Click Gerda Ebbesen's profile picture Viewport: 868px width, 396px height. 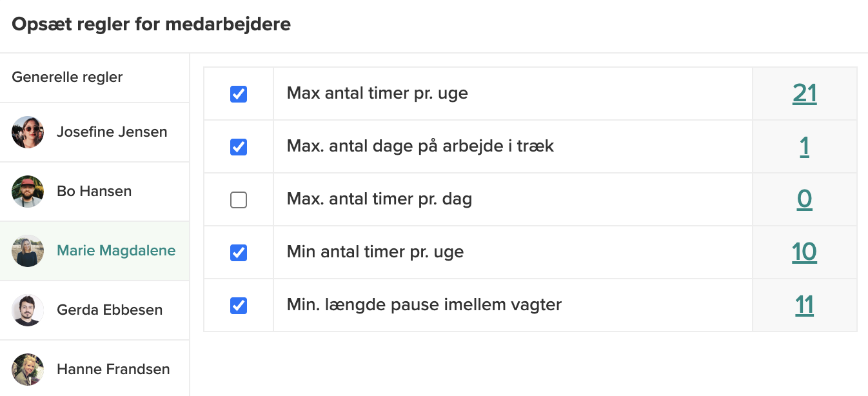point(28,310)
